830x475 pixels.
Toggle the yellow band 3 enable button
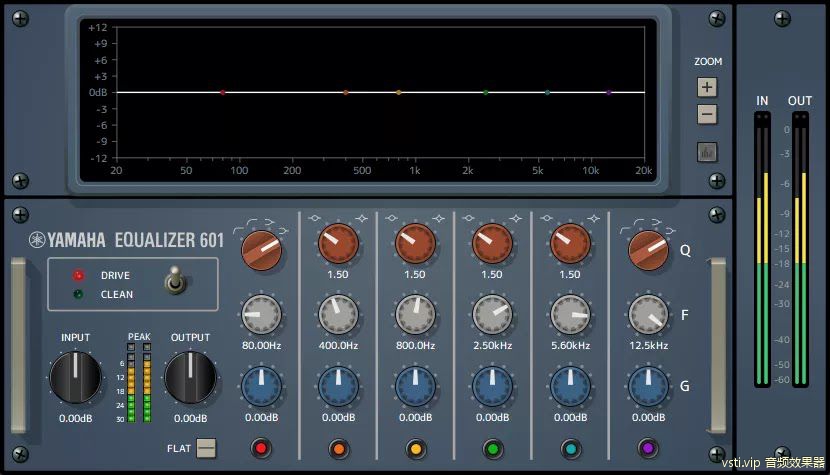416,449
